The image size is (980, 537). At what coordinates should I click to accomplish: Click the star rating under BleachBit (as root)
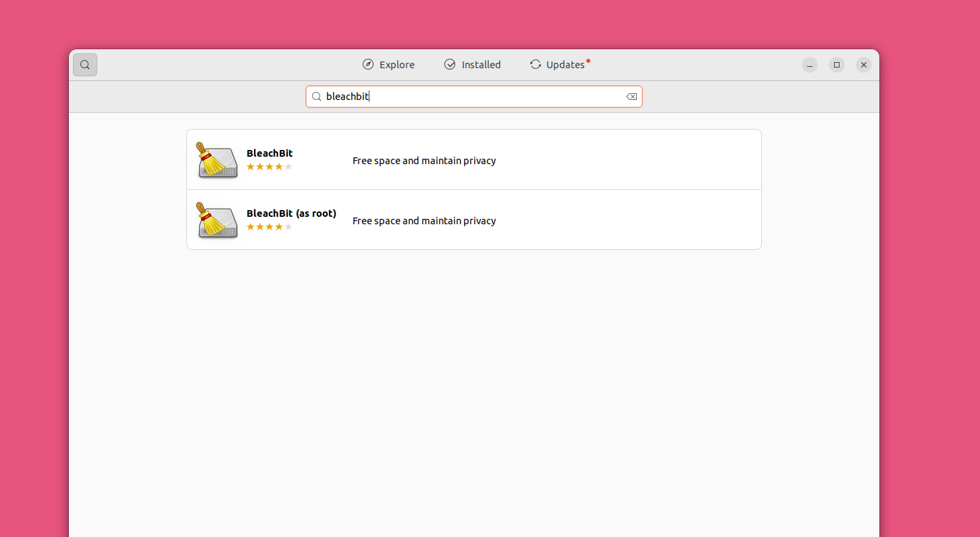coord(269,227)
